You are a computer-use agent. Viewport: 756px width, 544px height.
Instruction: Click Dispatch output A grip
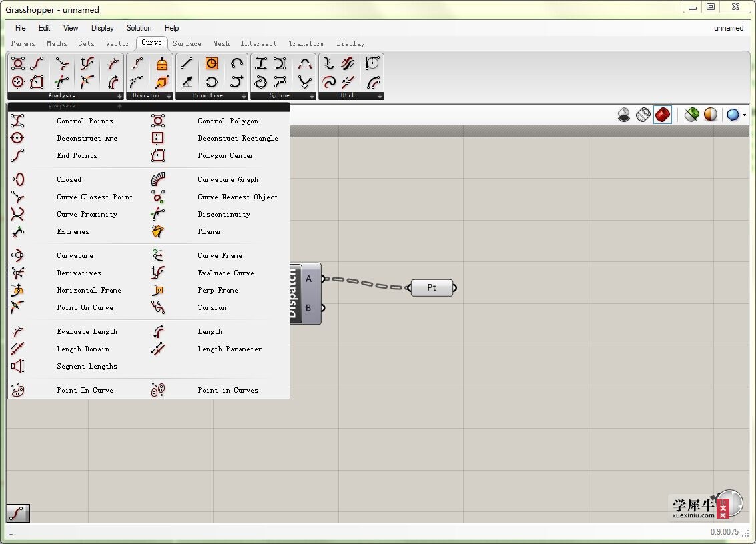[x=322, y=279]
